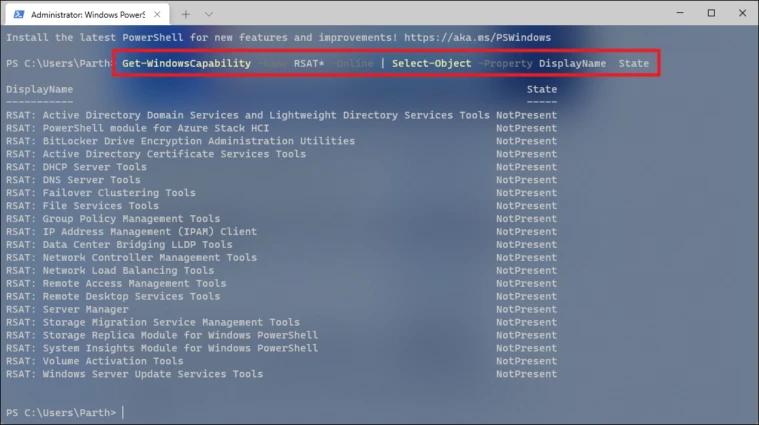Click Storage Migration Service Management Tools
The image size is (759, 425).
(171, 322)
